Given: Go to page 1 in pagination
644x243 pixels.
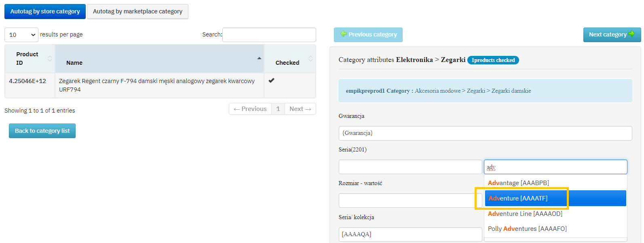Looking at the screenshot, I should [x=278, y=109].
